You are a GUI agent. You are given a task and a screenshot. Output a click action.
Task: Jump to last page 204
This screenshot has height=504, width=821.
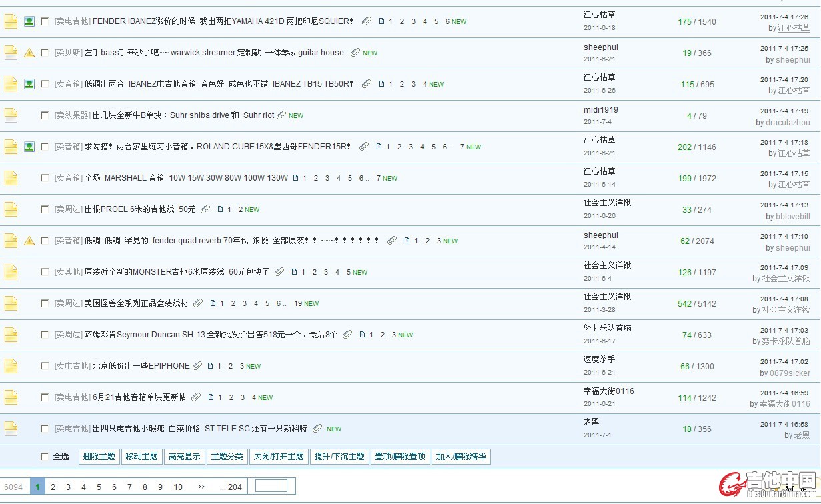[x=231, y=487]
